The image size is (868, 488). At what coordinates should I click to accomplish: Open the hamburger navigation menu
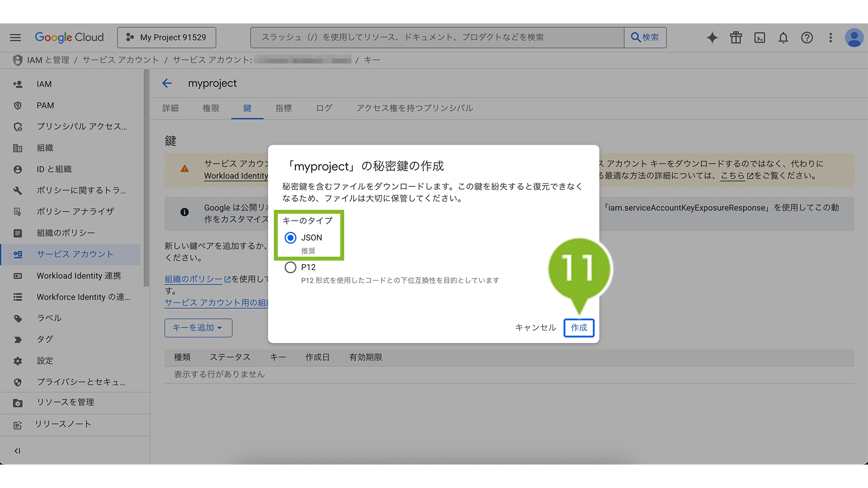tap(16, 38)
